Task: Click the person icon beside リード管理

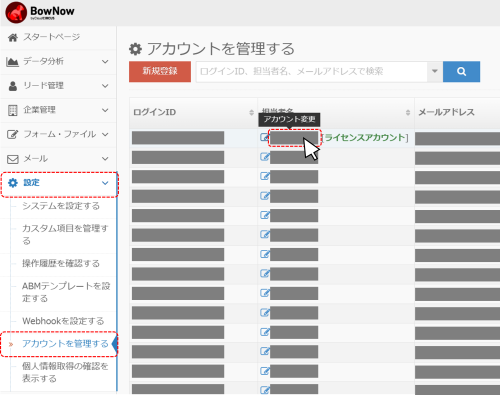Action: pyautogui.click(x=13, y=86)
